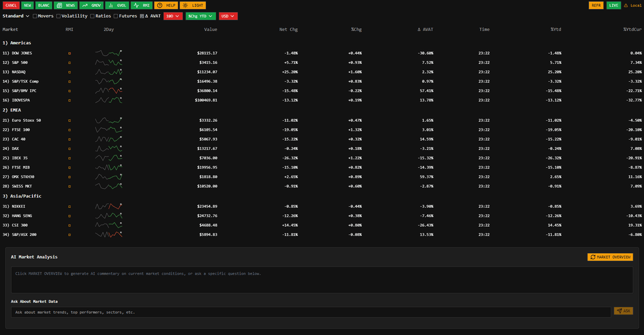Click RMI marker for DAX
This screenshot has width=644, height=335.
pyautogui.click(x=69, y=149)
